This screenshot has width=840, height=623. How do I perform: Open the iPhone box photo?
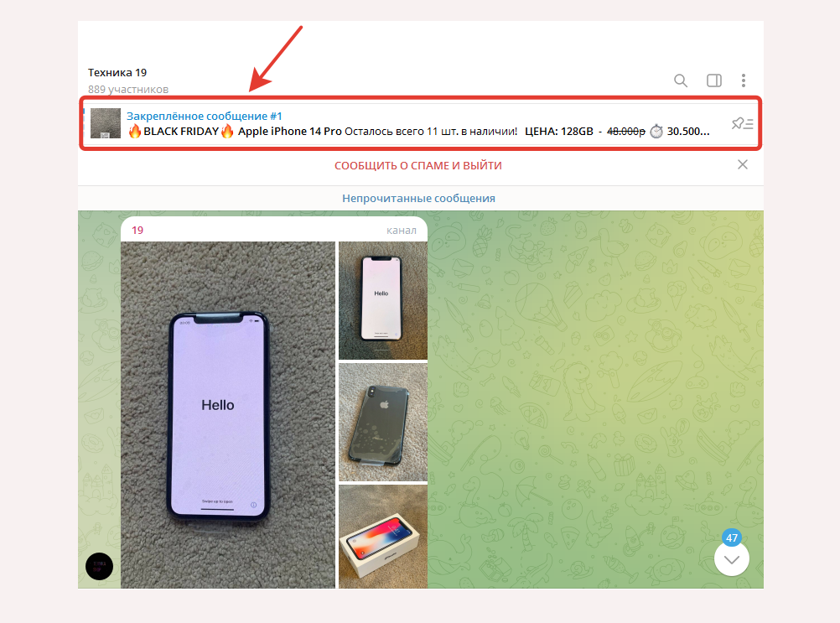point(383,537)
